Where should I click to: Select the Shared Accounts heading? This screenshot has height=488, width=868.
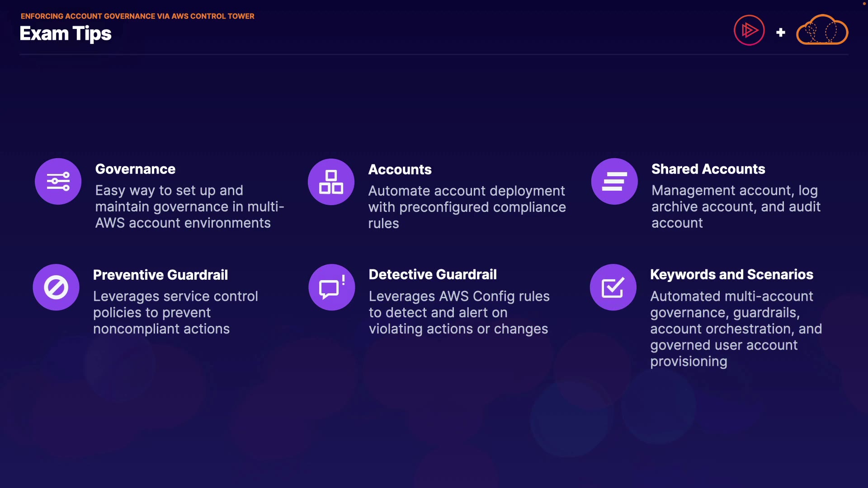coord(708,169)
